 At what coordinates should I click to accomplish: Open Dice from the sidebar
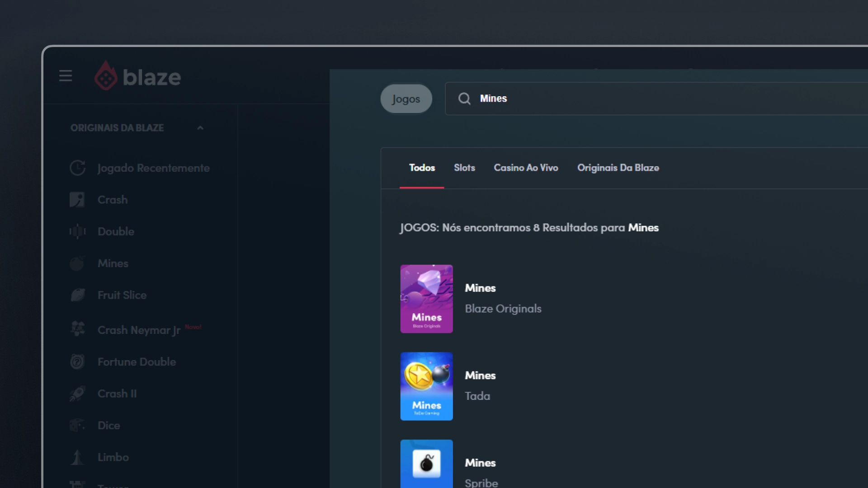pos(109,425)
